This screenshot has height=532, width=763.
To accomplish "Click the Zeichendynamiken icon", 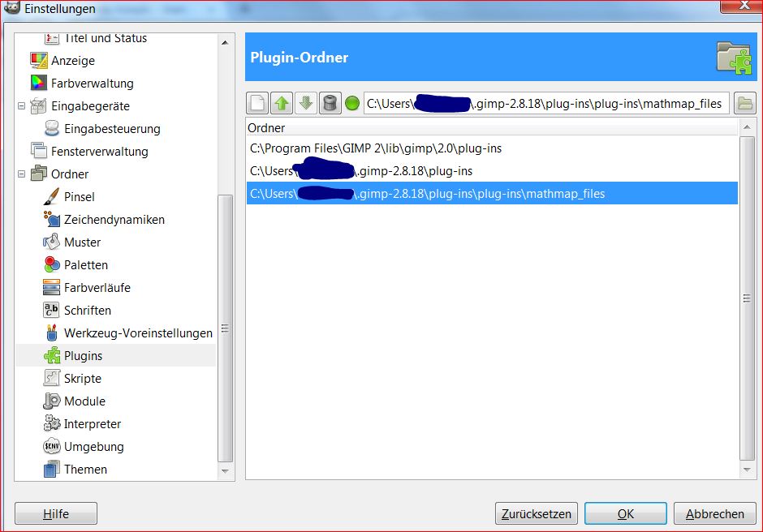I will [52, 219].
